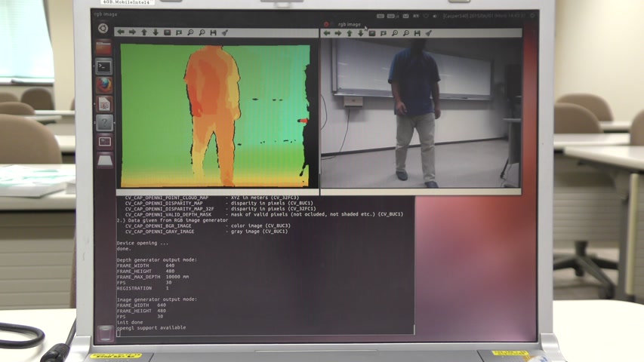Open the system gear menu
The height and width of the screenshot is (362, 644).
click(x=532, y=16)
